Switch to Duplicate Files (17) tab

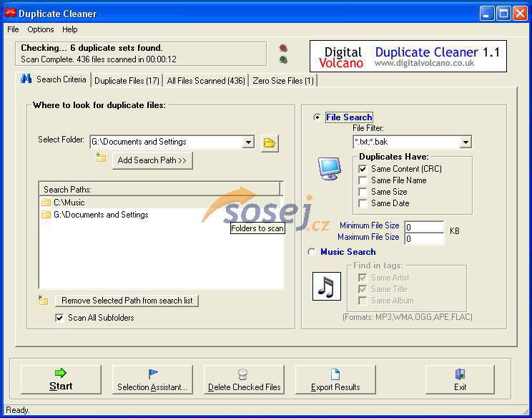click(127, 81)
